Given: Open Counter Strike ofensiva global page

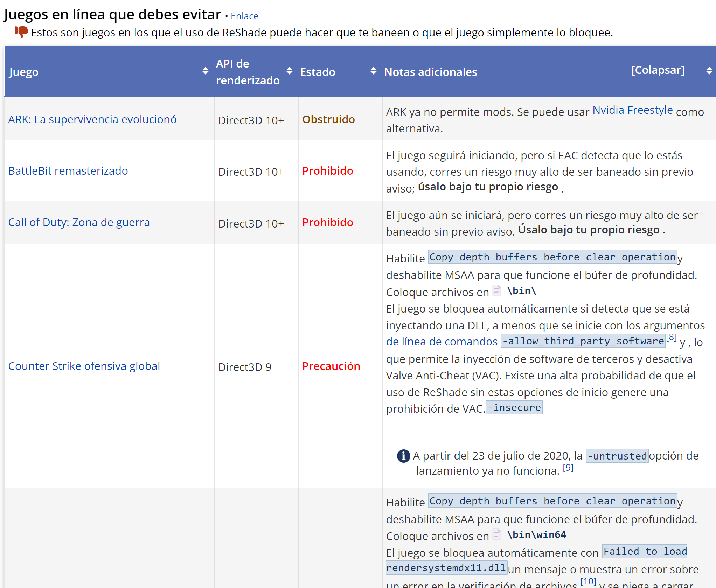Looking at the screenshot, I should coord(84,366).
